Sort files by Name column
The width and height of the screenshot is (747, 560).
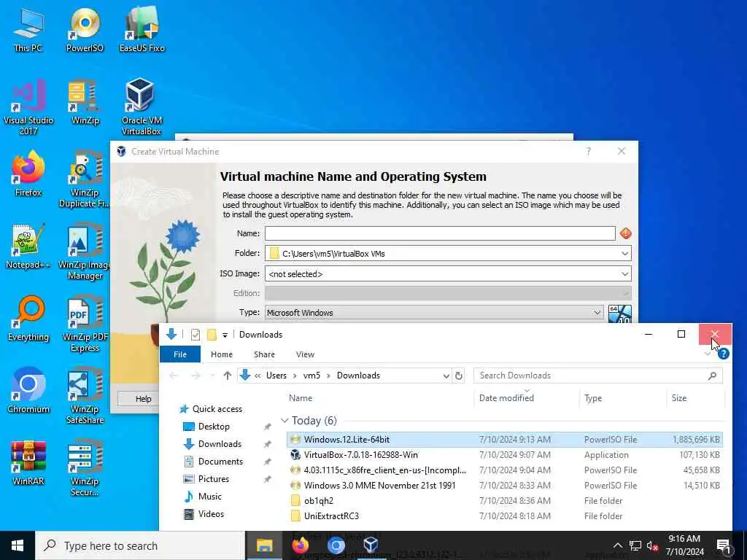[301, 398]
